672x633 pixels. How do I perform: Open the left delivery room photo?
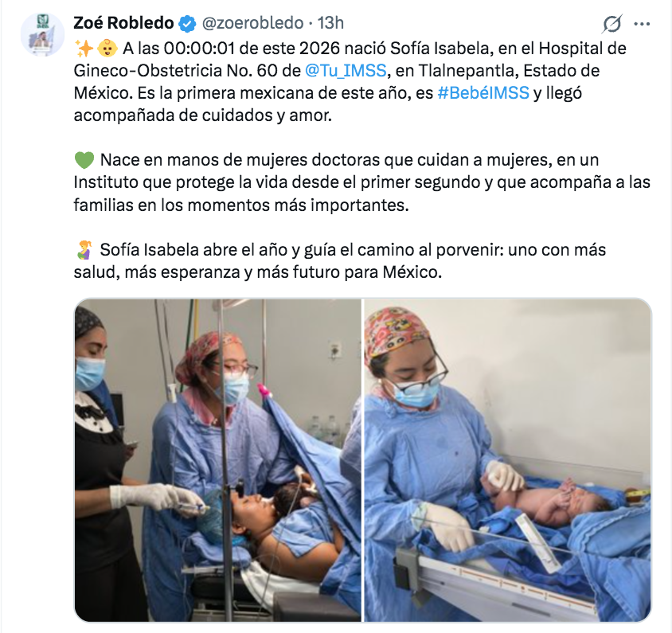pyautogui.click(x=217, y=460)
